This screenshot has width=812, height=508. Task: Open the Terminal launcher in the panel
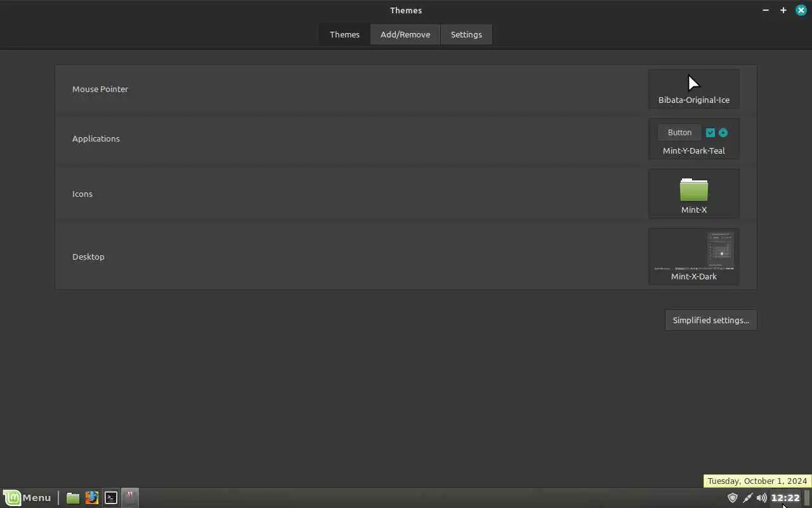[111, 498]
